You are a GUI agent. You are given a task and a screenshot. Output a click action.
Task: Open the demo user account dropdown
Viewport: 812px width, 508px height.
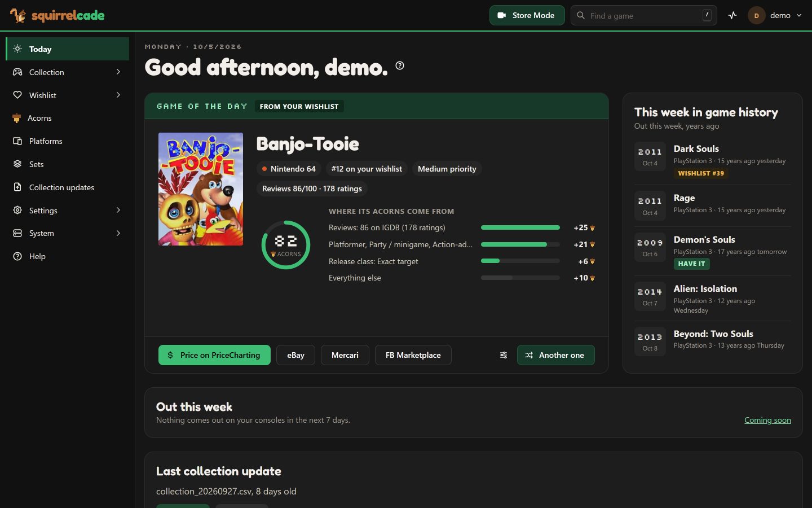(775, 15)
